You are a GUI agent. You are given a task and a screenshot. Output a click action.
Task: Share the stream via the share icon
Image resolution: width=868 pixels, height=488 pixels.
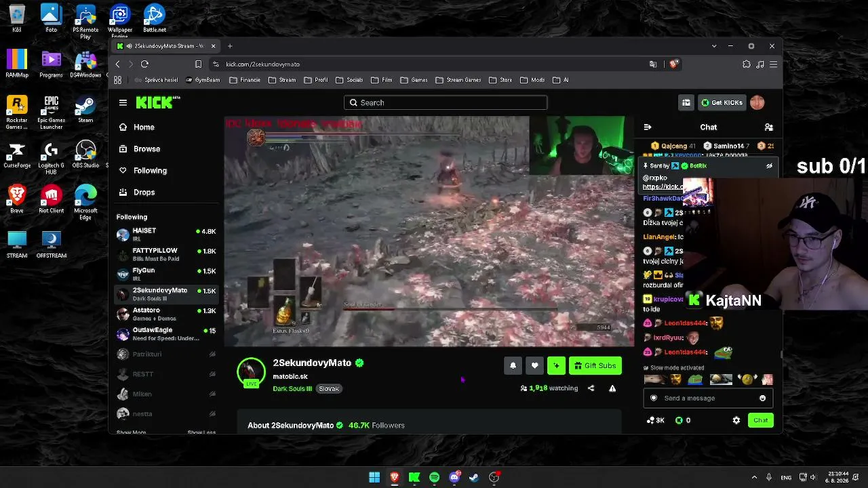click(x=591, y=388)
